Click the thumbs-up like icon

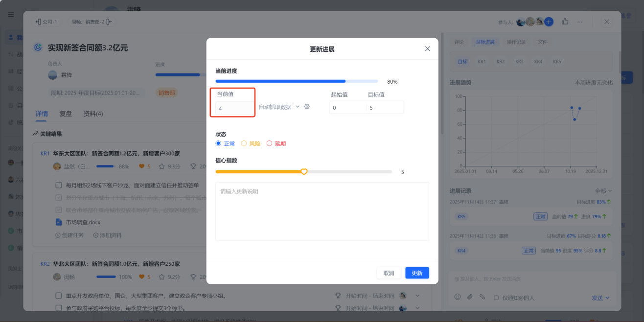[x=565, y=22]
